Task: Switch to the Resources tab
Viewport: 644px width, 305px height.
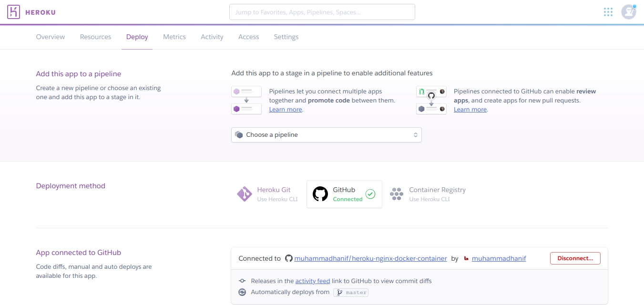Action: 96,37
